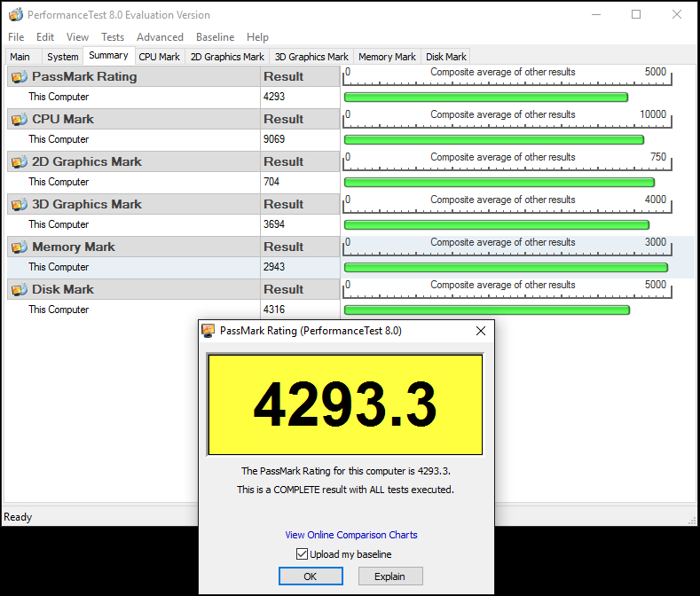The height and width of the screenshot is (596, 700).
Task: Click the PassMark result value 4293
Action: [x=274, y=97]
